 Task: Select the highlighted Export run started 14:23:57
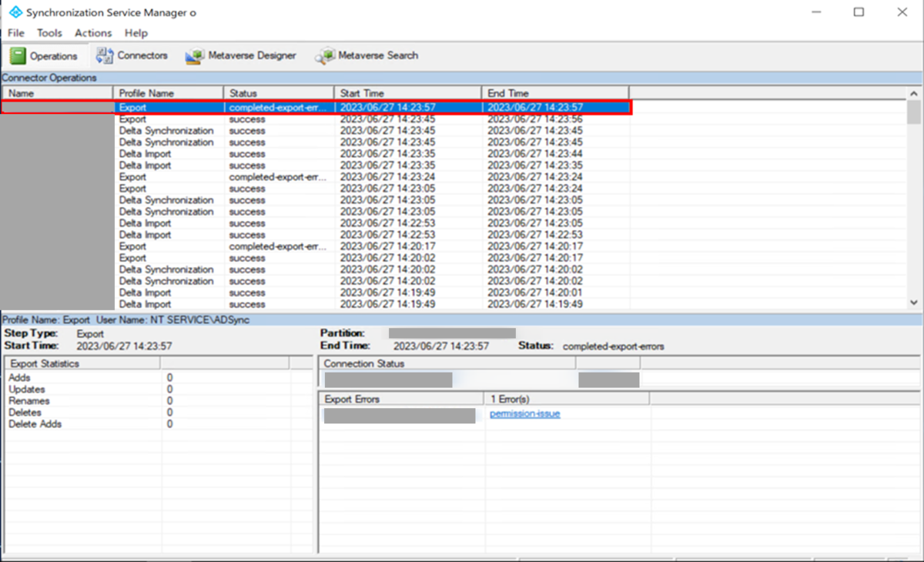316,108
